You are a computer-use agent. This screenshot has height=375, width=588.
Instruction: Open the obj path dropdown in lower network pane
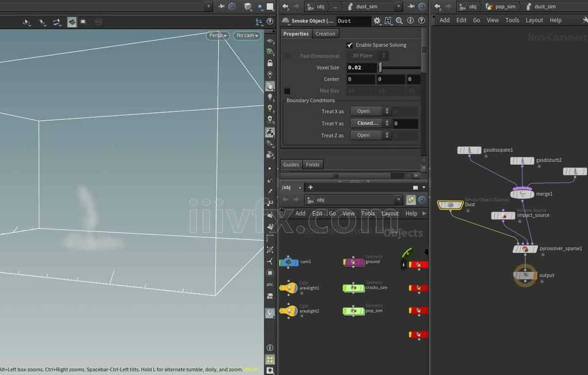point(399,200)
